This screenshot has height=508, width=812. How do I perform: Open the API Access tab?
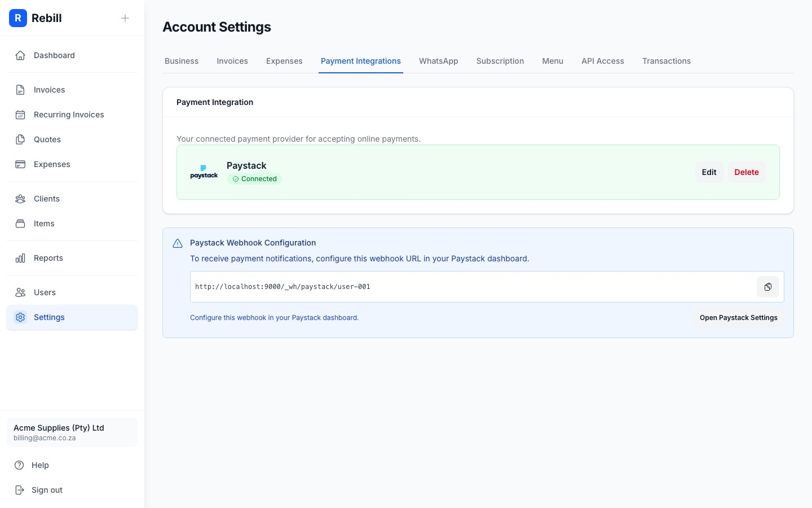(602, 61)
